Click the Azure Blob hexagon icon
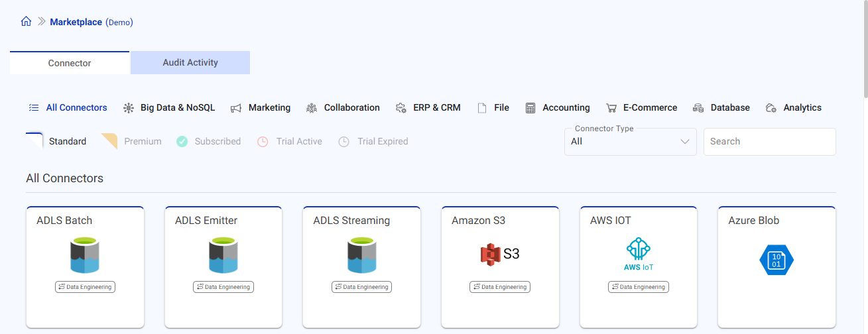 click(776, 259)
